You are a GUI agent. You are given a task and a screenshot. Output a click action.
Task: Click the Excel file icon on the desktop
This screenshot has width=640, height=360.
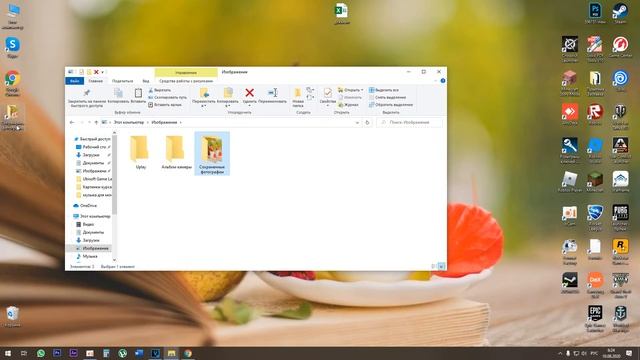pos(341,13)
